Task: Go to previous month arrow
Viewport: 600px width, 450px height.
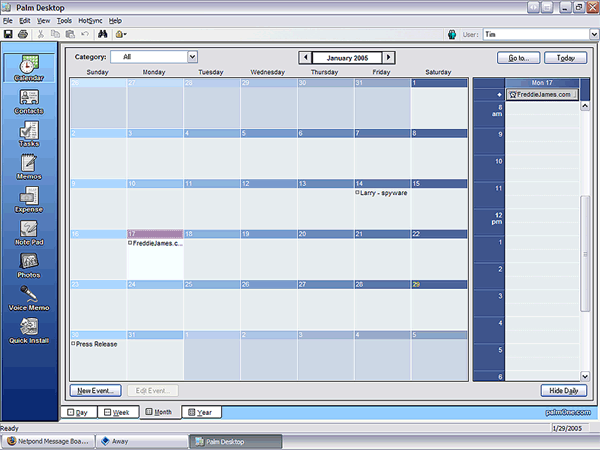Action: [x=306, y=58]
